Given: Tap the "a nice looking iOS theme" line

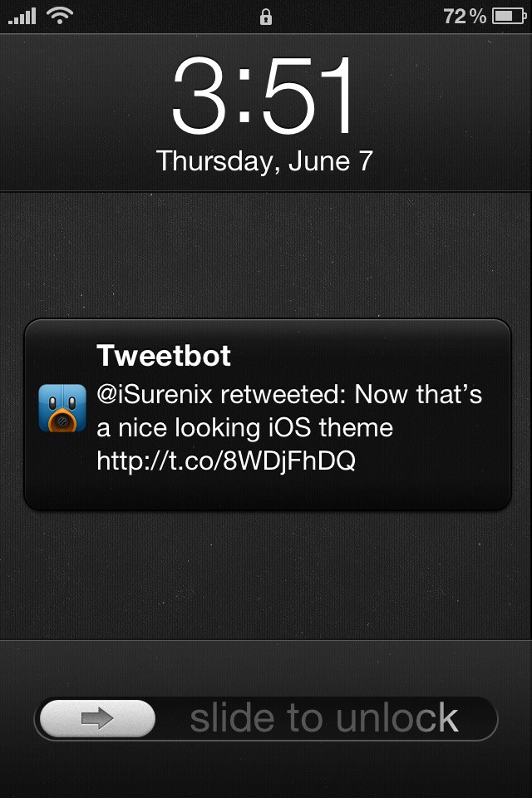Looking at the screenshot, I should tap(245, 428).
